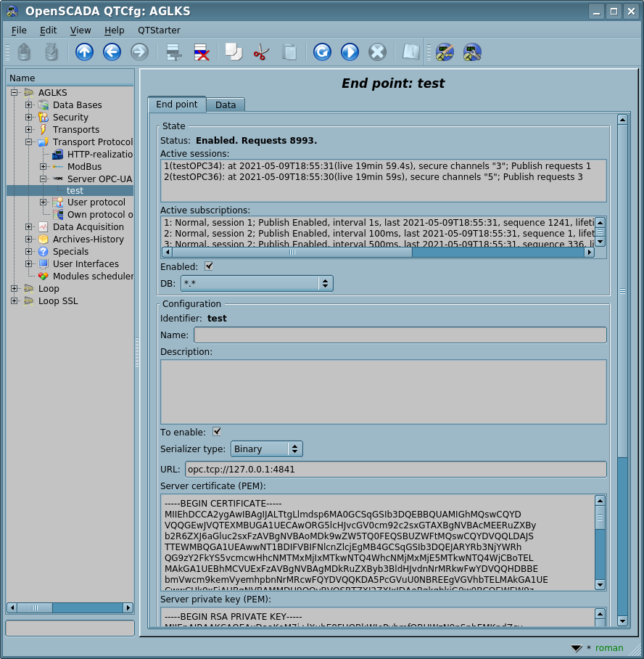Toggle the To enable checkbox
The width and height of the screenshot is (644, 659).
tap(217, 432)
